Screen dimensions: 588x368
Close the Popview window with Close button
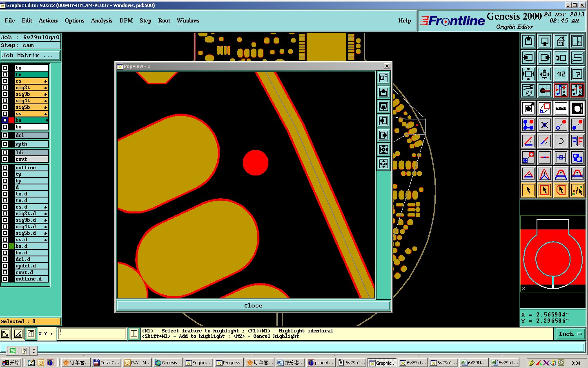pyautogui.click(x=253, y=306)
